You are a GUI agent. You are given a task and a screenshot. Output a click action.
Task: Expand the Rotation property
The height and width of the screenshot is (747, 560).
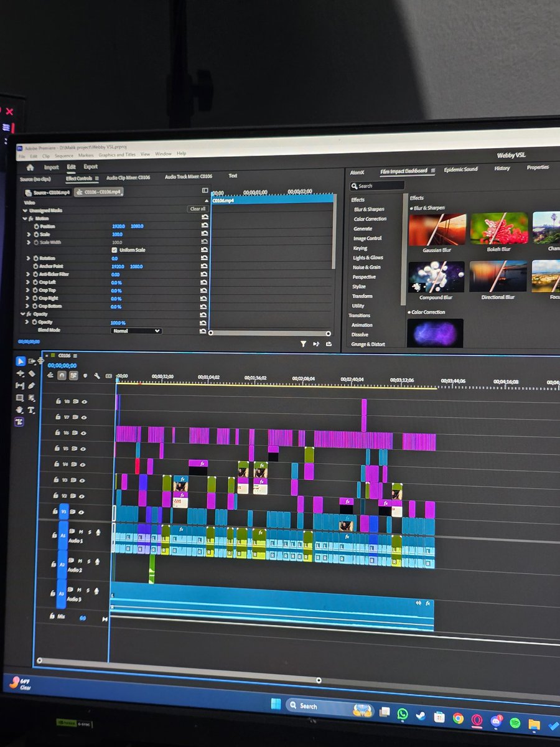28,258
